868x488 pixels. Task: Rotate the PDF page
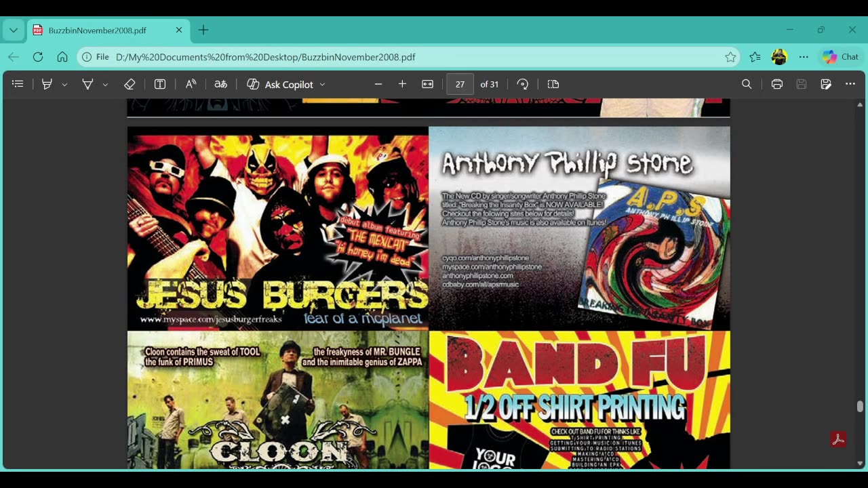[x=522, y=84]
